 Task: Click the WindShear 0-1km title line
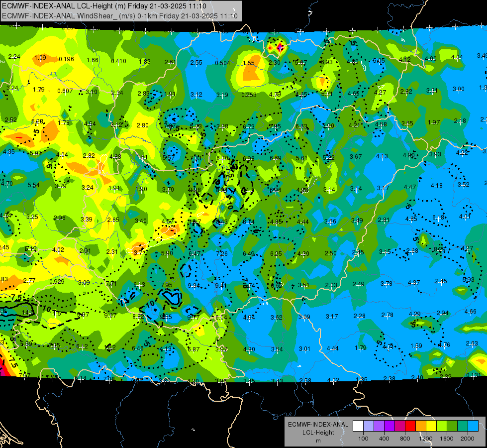pyautogui.click(x=120, y=16)
